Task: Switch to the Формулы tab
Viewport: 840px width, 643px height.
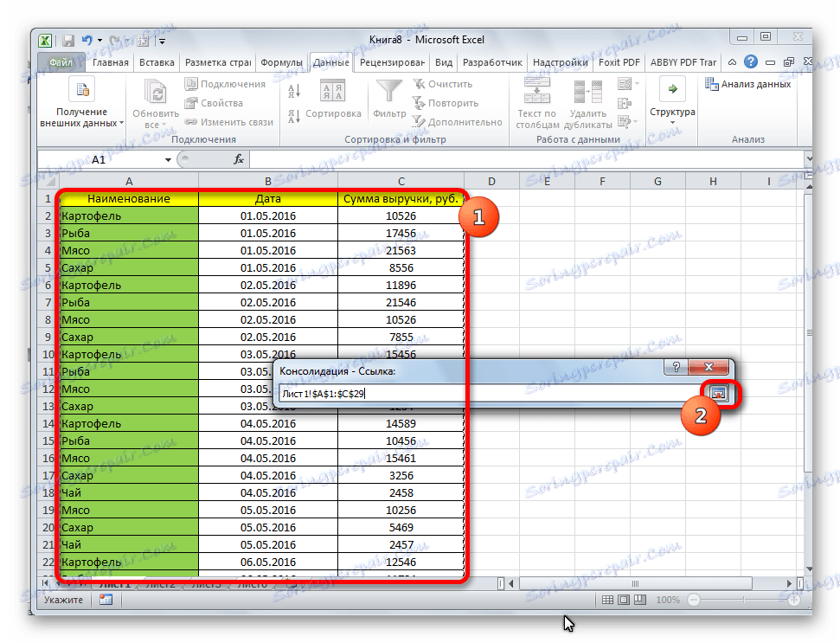Action: click(x=281, y=62)
